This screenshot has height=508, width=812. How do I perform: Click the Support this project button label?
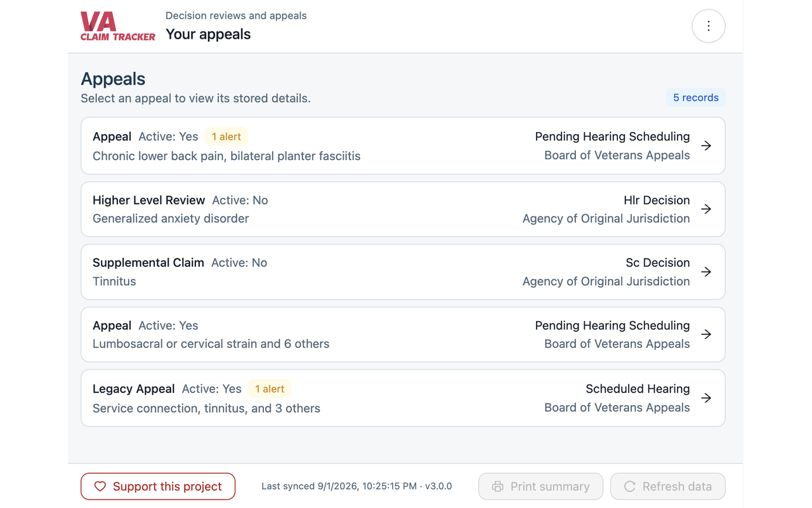click(167, 486)
